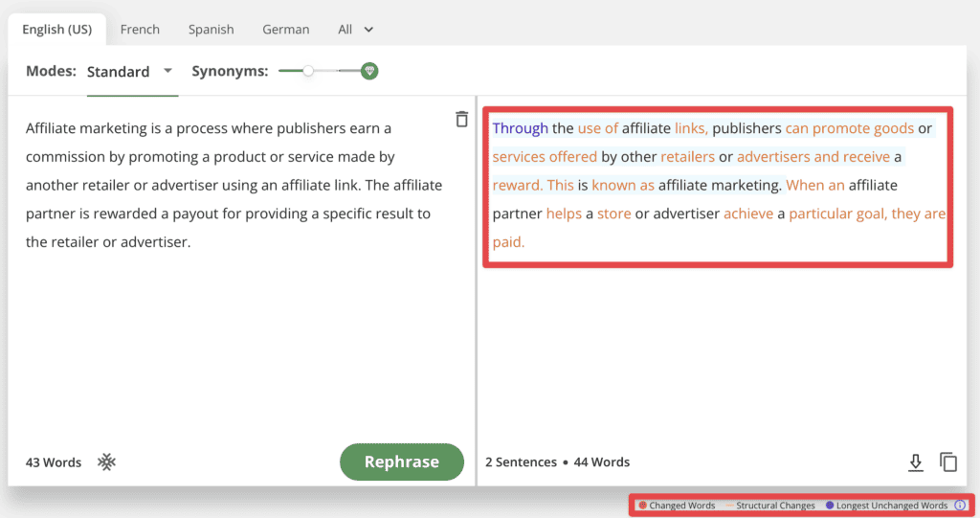Copy the paraphrased text to clipboard
980x518 pixels.
[x=948, y=462]
